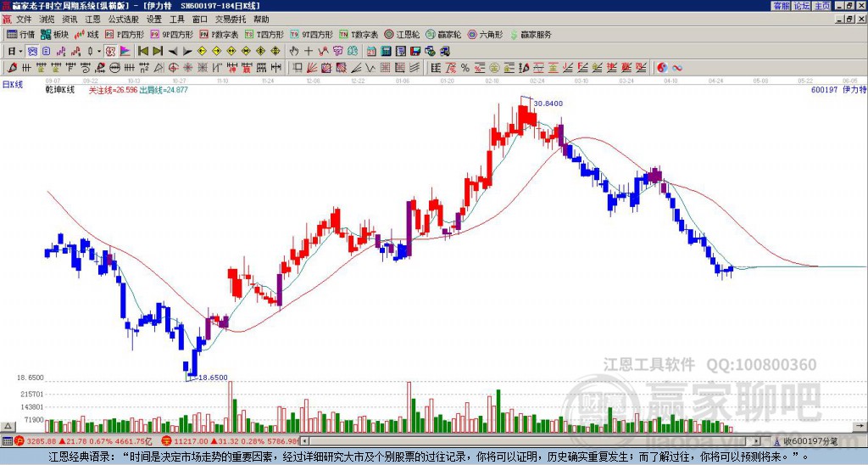The width and height of the screenshot is (868, 465).
Task: Open the 9T四方形 tool
Action: point(312,34)
